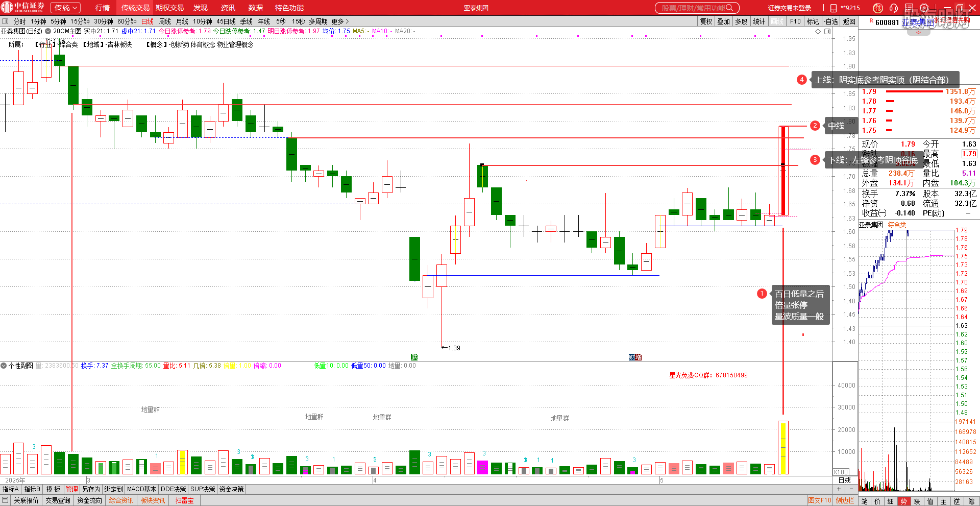Click the diamond icon at chart top right
This screenshot has width=980, height=506.
point(818,31)
